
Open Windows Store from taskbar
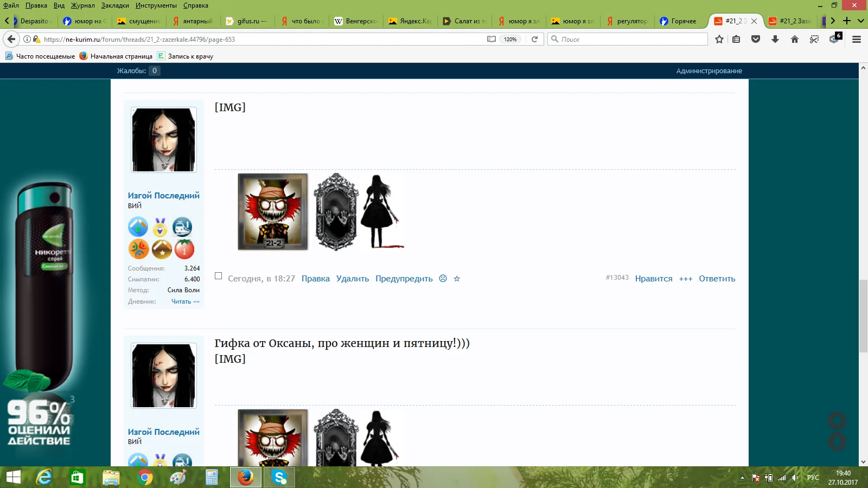(77, 477)
